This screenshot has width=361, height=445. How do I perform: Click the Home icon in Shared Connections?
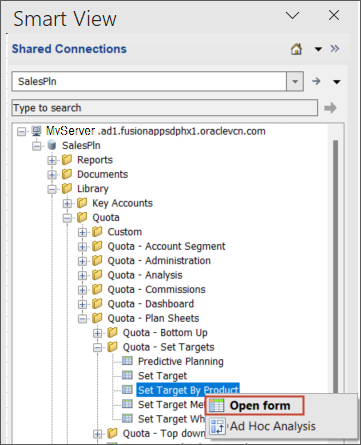coord(296,49)
